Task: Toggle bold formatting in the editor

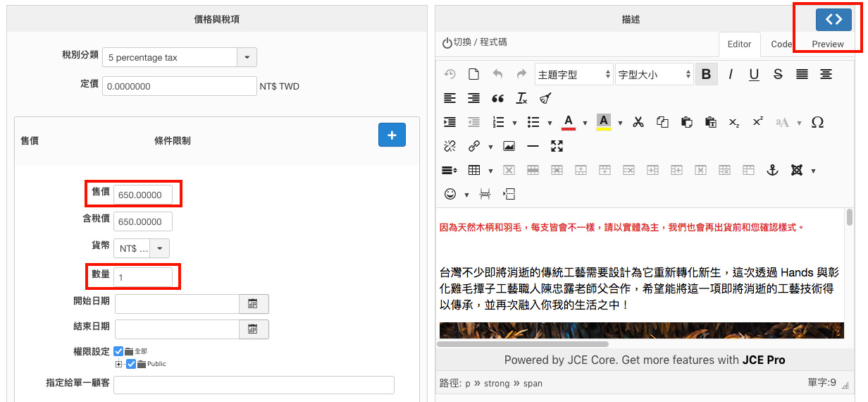Action: [706, 74]
